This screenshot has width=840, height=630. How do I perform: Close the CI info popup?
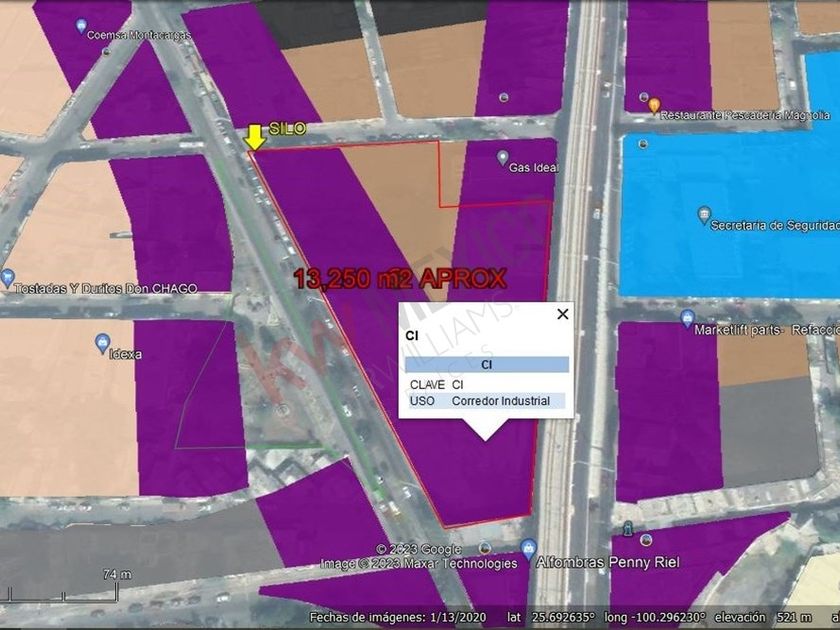[562, 314]
